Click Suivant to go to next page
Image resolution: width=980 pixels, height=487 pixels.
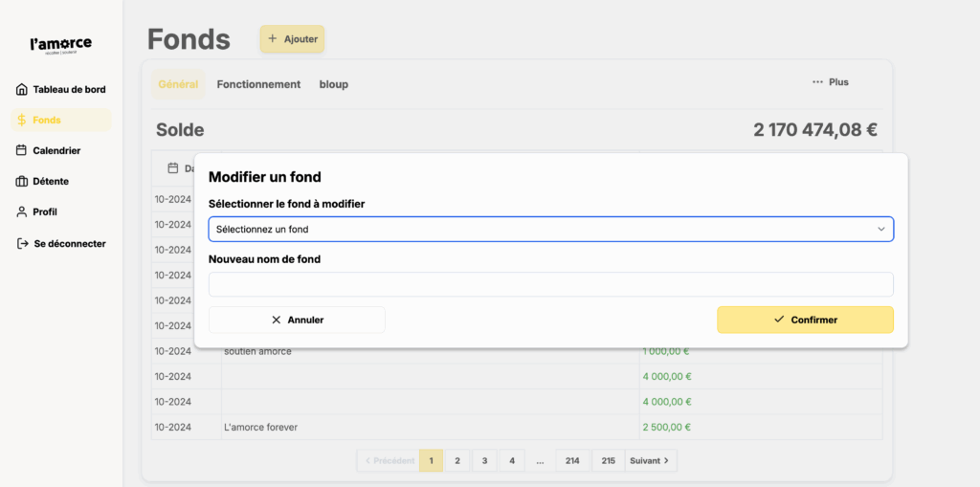coord(651,461)
